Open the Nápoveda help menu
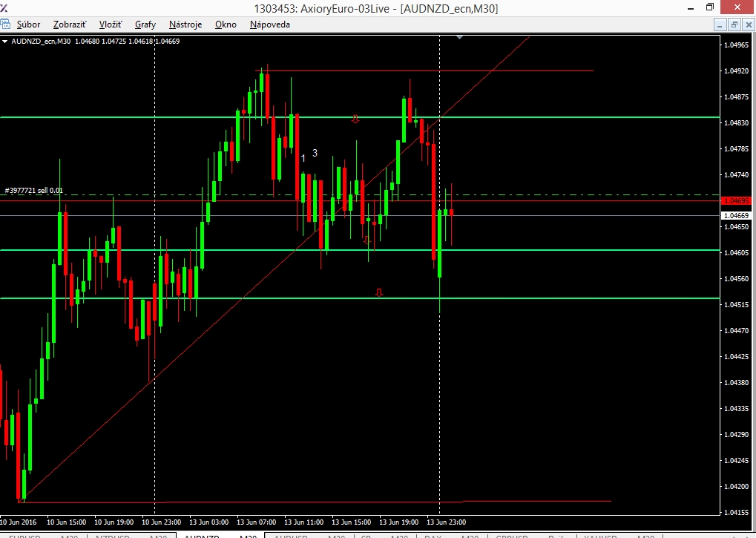Screen dimensions: 756x538 click(x=270, y=24)
